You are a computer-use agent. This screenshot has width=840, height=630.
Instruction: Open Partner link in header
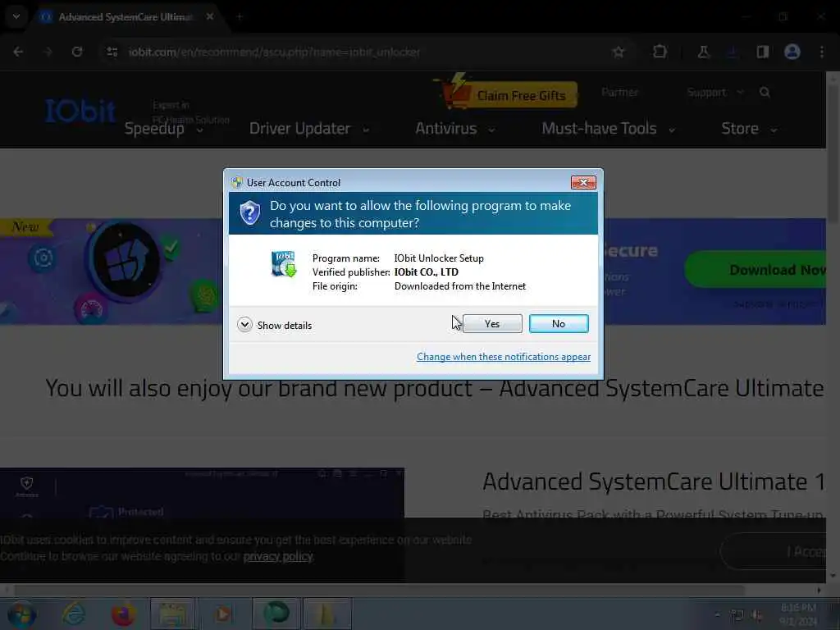(x=620, y=92)
